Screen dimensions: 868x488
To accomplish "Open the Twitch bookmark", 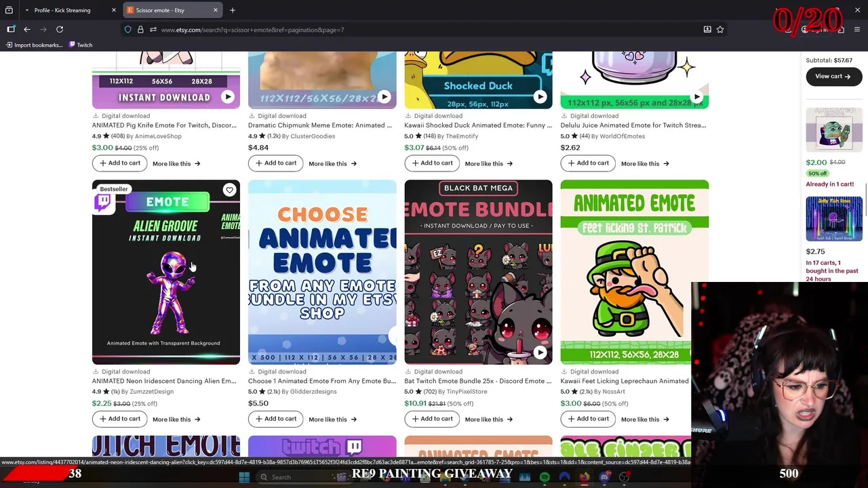I will pyautogui.click(x=81, y=45).
